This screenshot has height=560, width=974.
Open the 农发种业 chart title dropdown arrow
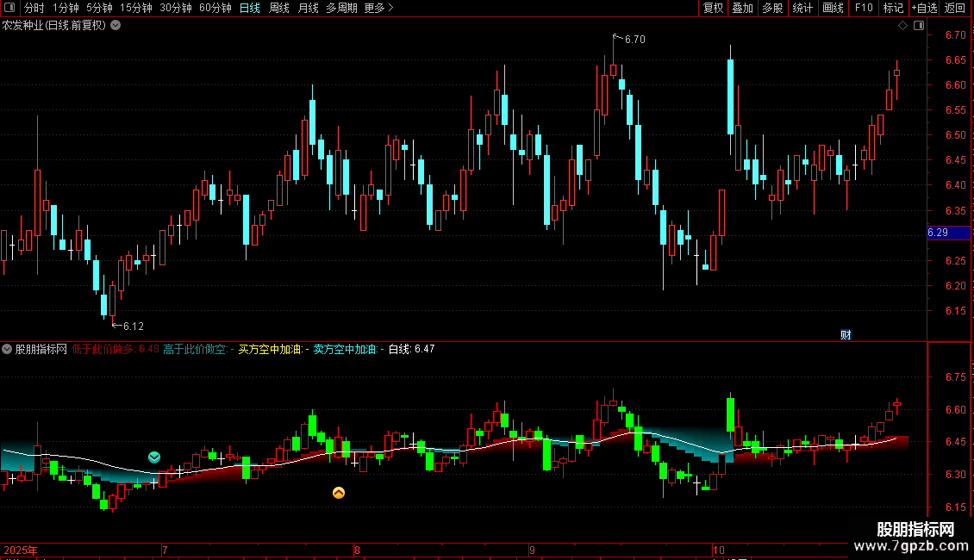click(x=116, y=26)
